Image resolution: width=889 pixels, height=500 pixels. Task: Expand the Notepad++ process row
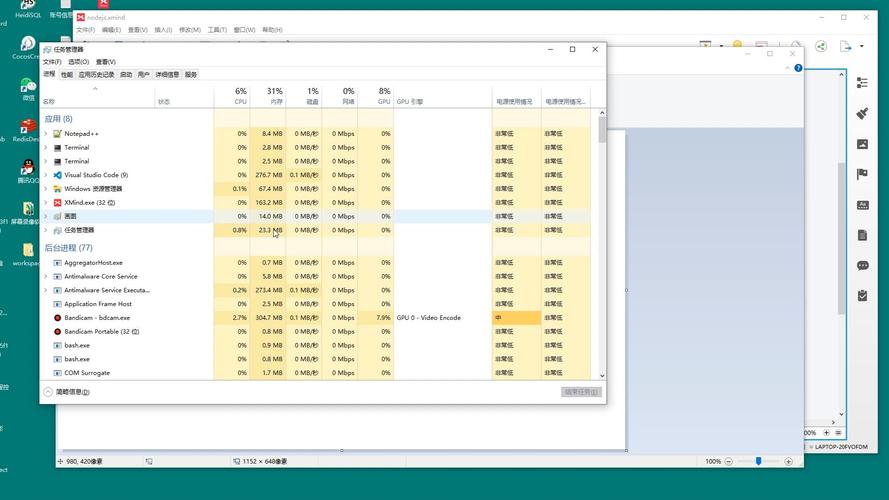point(46,134)
